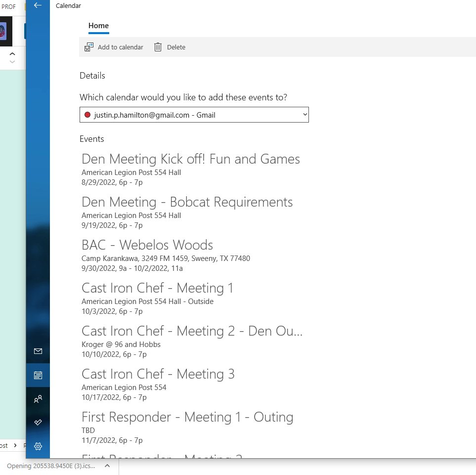476x475 pixels.
Task: Expand the download options chevron for the .ics file
Action: (x=107, y=466)
